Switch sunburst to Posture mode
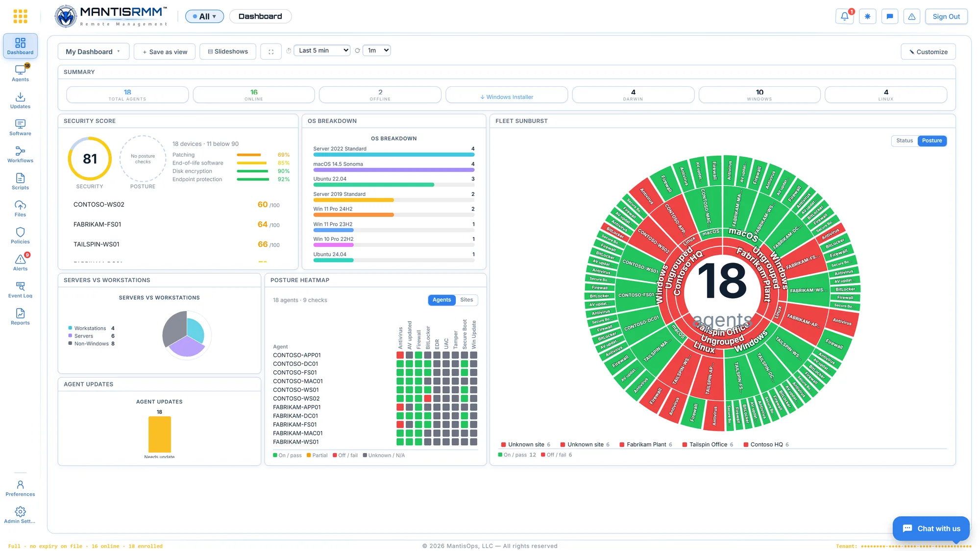Screen dimensions: 980x551 932,141
